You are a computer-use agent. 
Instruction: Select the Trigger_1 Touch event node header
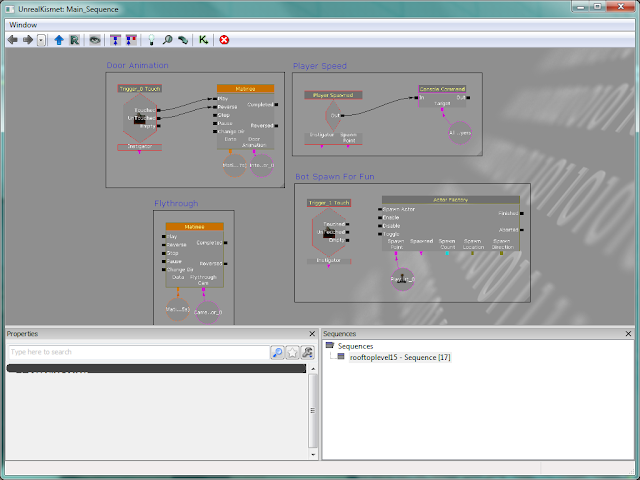coord(329,203)
